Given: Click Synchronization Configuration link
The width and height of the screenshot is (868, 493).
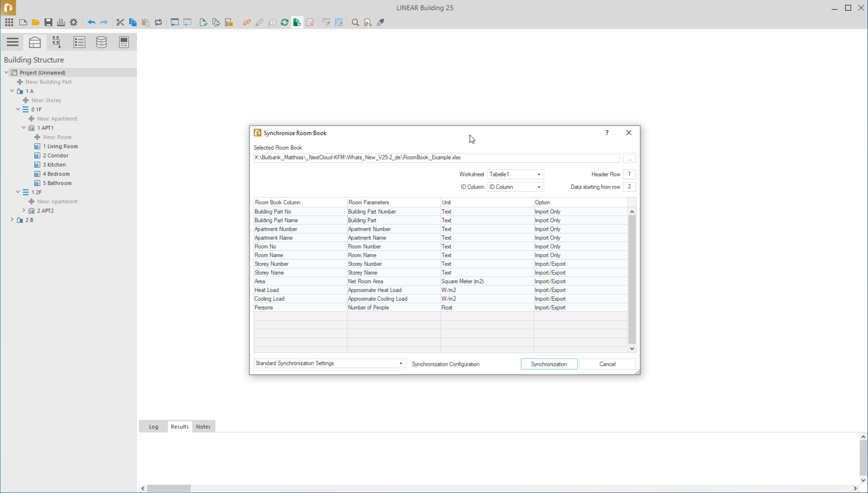Looking at the screenshot, I should (x=446, y=364).
